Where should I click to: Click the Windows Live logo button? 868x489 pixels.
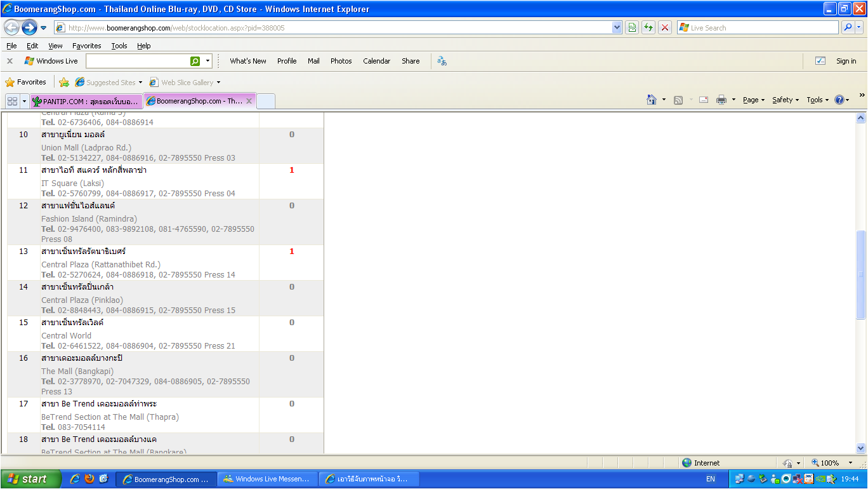tap(51, 61)
